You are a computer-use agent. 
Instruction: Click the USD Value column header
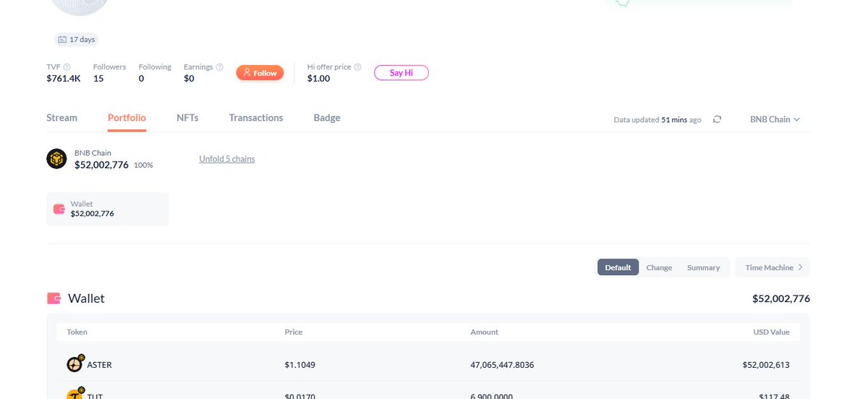(x=771, y=332)
